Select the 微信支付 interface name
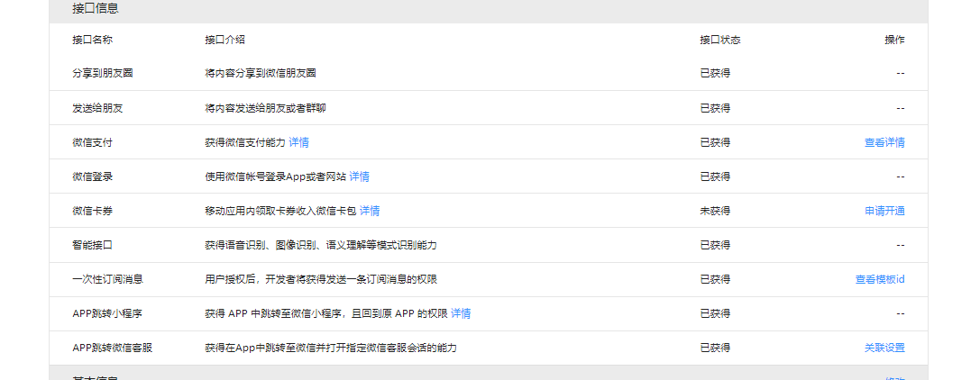 pos(93,142)
